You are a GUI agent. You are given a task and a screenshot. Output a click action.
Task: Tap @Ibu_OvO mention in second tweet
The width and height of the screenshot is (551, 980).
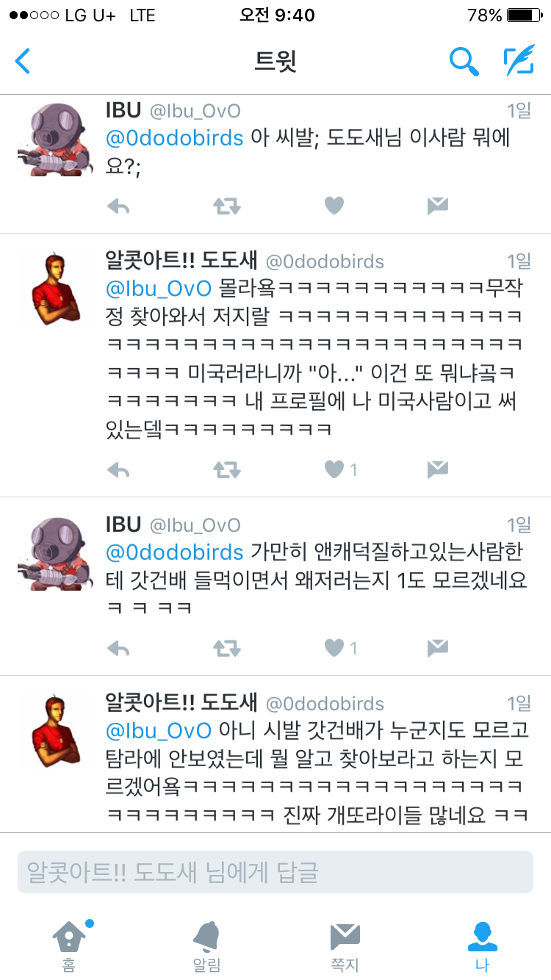pyautogui.click(x=159, y=287)
